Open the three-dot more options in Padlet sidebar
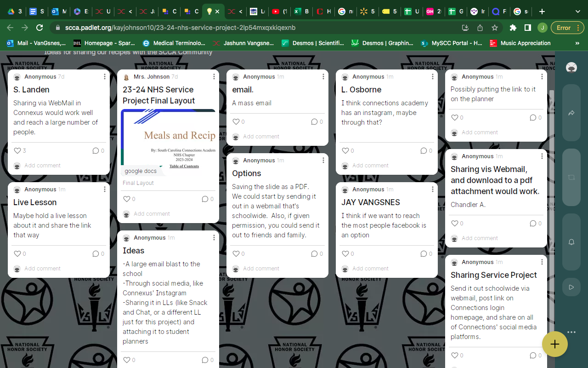This screenshot has height=368, width=588. tap(571, 332)
